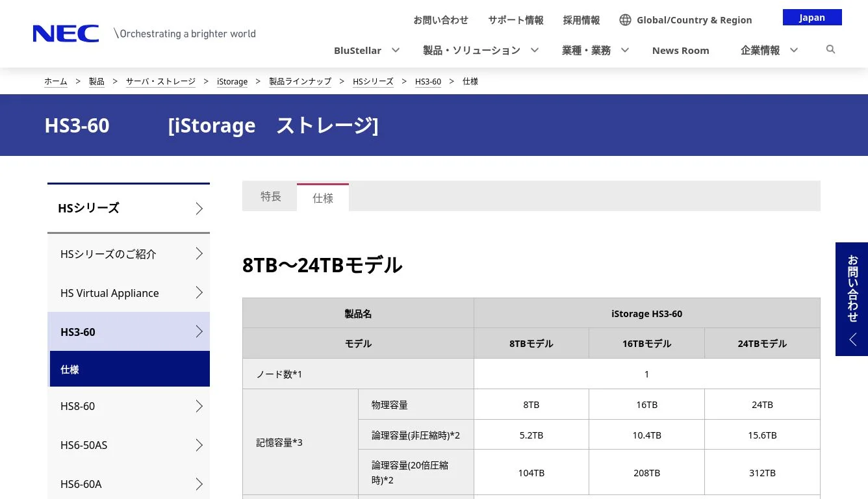The width and height of the screenshot is (868, 499).
Task: Go to iStorage breadcrumb
Action: [x=232, y=81]
